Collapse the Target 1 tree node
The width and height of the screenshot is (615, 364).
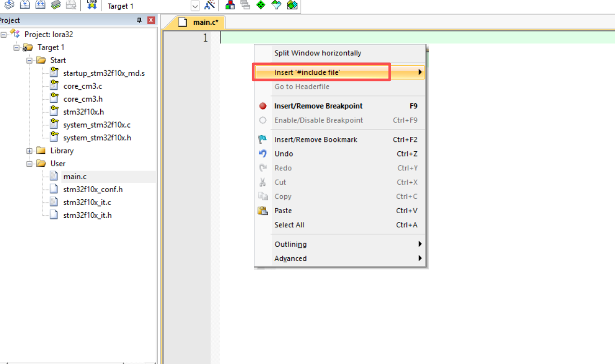coord(17,48)
